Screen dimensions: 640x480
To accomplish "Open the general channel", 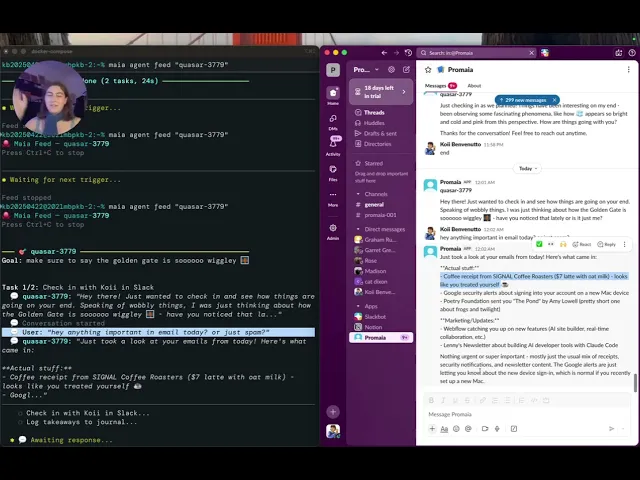I will 381,204.
